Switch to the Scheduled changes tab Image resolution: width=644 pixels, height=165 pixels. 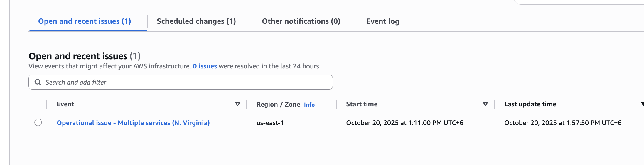[196, 21]
